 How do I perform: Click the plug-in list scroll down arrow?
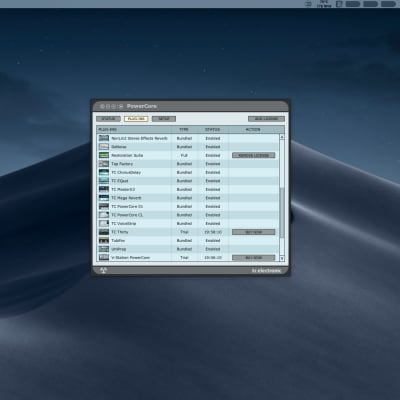(x=282, y=258)
